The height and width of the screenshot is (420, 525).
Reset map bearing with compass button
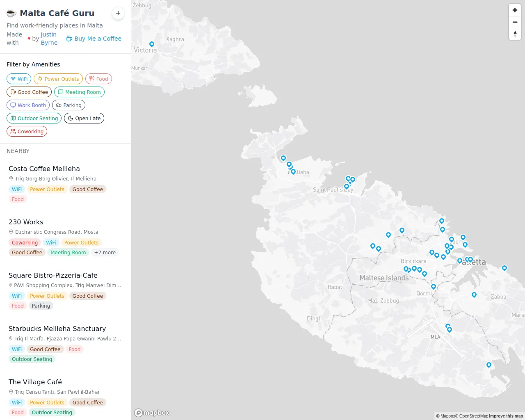pos(515,34)
